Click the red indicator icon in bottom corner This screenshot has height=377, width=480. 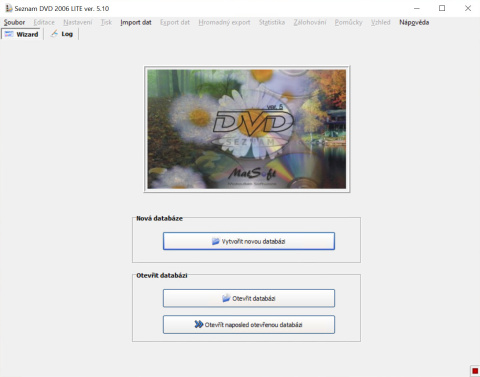coord(475,371)
